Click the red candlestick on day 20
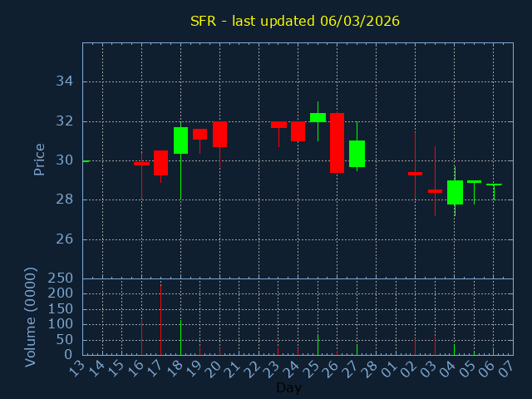This screenshot has width=532, height=399. [219, 134]
